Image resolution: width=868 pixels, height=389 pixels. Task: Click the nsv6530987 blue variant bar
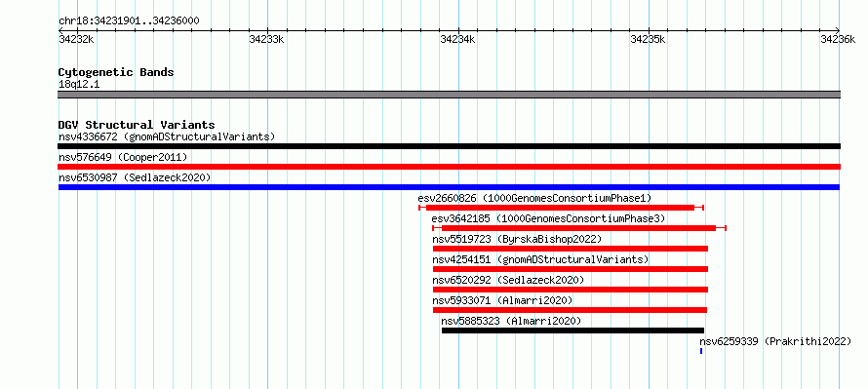click(x=449, y=187)
